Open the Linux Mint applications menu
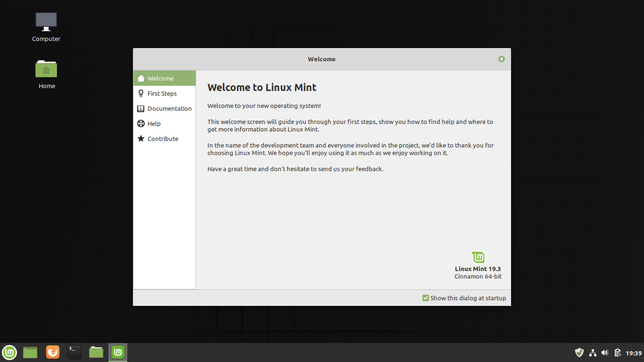 (x=9, y=352)
